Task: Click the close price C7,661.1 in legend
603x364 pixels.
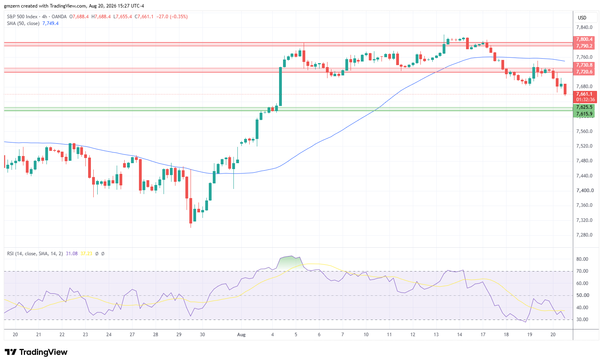Action: [x=144, y=17]
